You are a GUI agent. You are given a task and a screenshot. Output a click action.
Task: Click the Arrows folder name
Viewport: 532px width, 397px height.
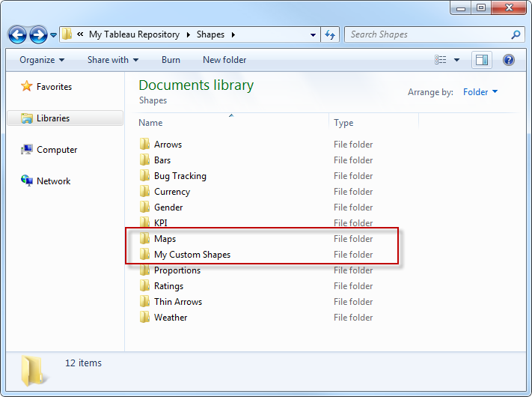tap(168, 145)
